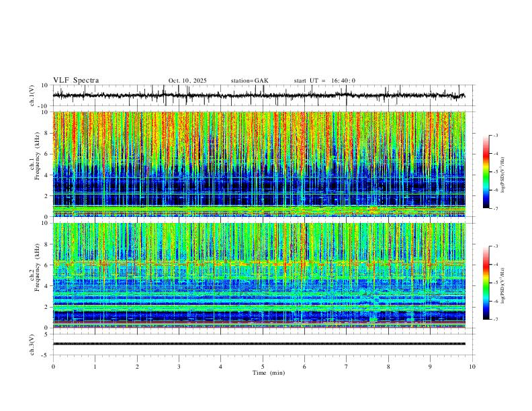Click the 'ch.3(V)' axis label
532x411 pixels.
pyautogui.click(x=32, y=345)
